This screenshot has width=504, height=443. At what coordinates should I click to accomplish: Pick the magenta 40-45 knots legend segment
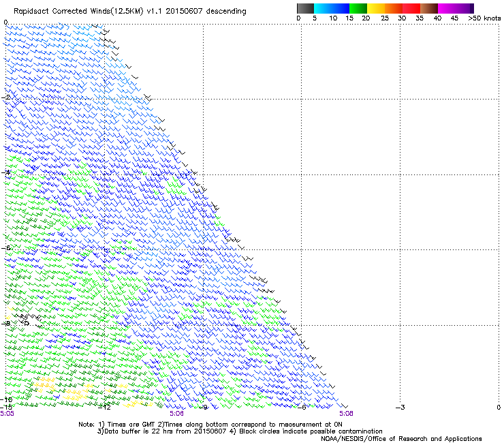[447, 8]
